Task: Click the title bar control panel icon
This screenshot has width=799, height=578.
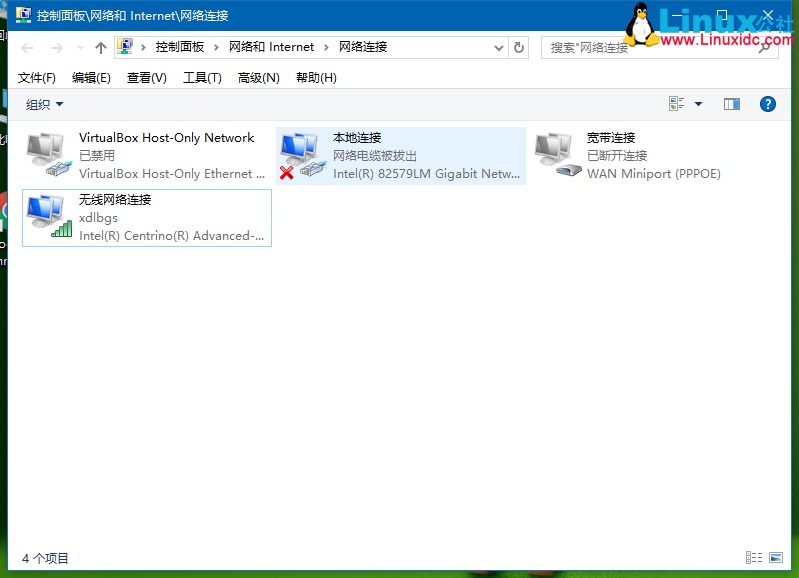Action: [x=23, y=15]
